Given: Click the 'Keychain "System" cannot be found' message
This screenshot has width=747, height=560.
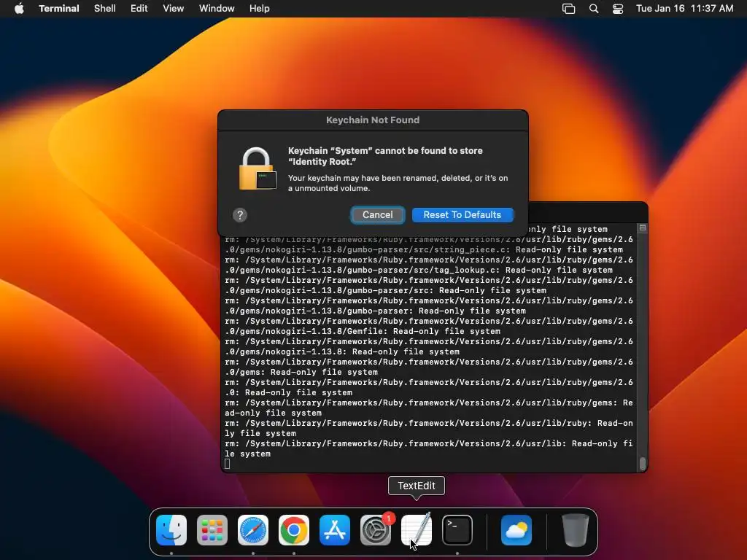Looking at the screenshot, I should [385, 156].
